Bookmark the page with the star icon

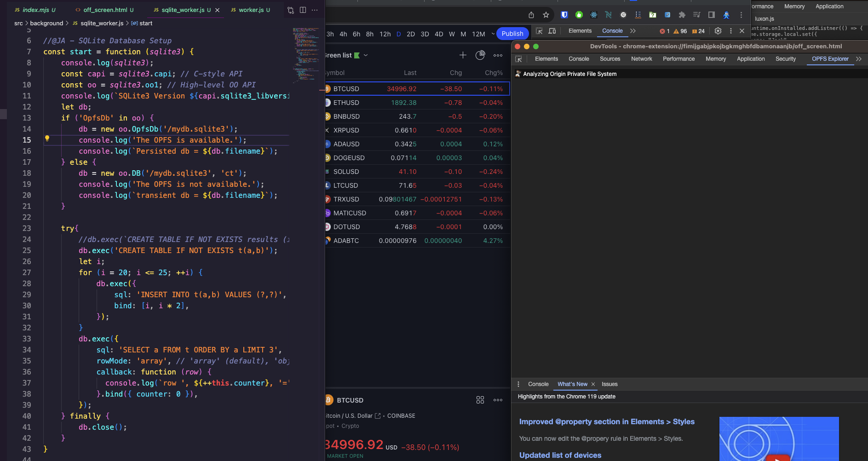(x=546, y=15)
